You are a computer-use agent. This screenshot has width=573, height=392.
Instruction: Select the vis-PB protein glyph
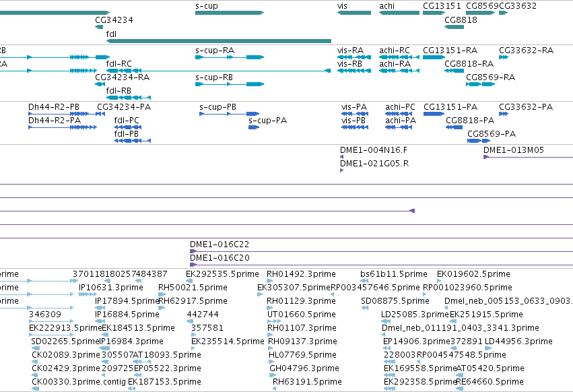click(x=354, y=127)
